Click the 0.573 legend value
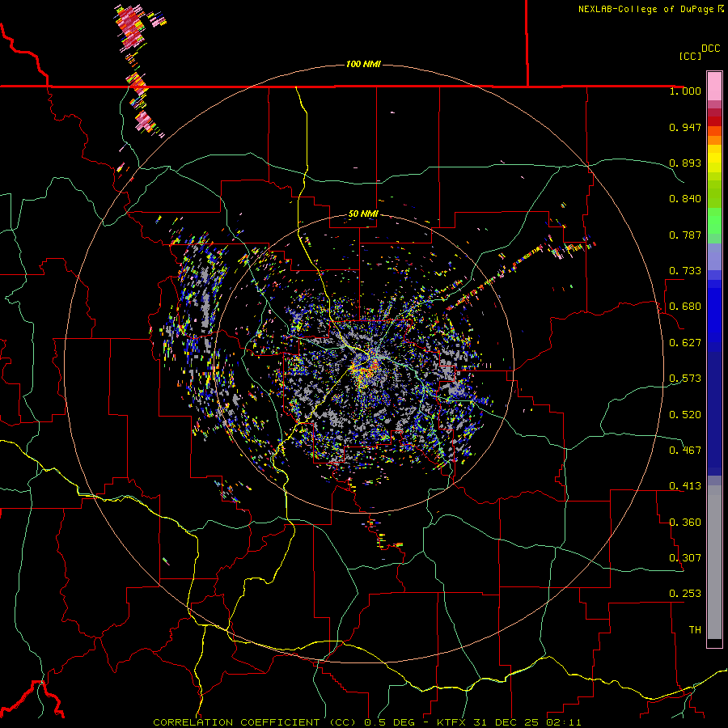Screen dimensions: 728x728 tap(685, 379)
